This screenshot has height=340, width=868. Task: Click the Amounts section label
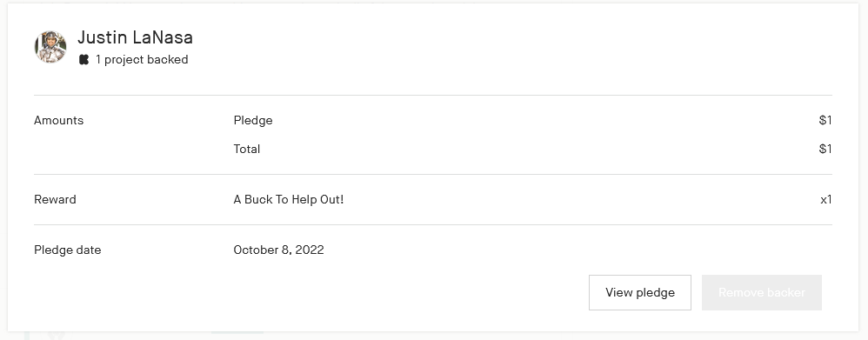click(x=58, y=120)
